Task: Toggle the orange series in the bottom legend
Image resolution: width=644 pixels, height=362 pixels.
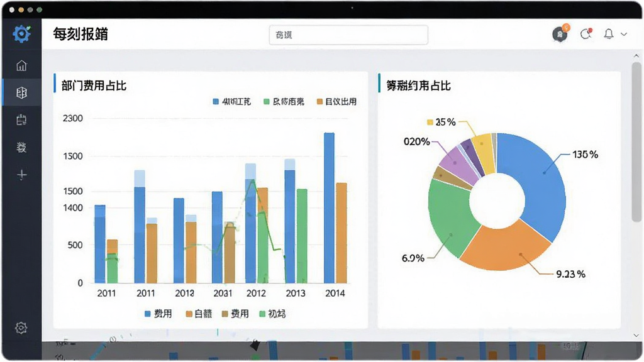Action: [199, 314]
